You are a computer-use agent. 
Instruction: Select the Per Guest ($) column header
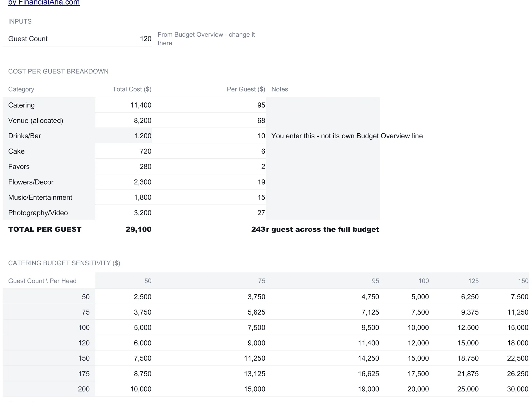tap(246, 89)
